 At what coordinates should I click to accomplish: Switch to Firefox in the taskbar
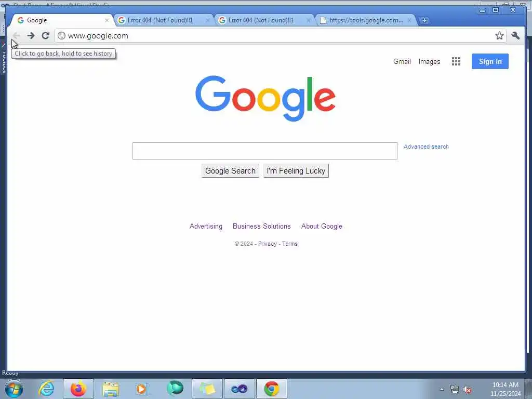coord(78,389)
